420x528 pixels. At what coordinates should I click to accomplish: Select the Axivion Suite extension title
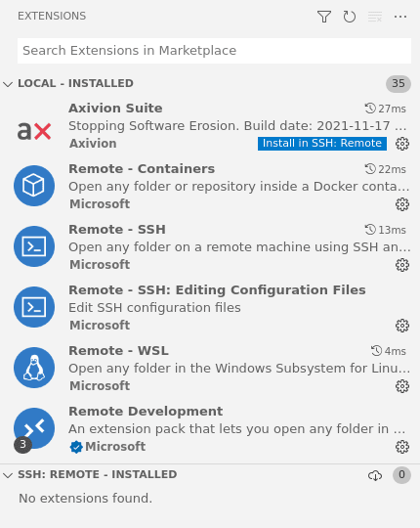pyautogui.click(x=115, y=109)
